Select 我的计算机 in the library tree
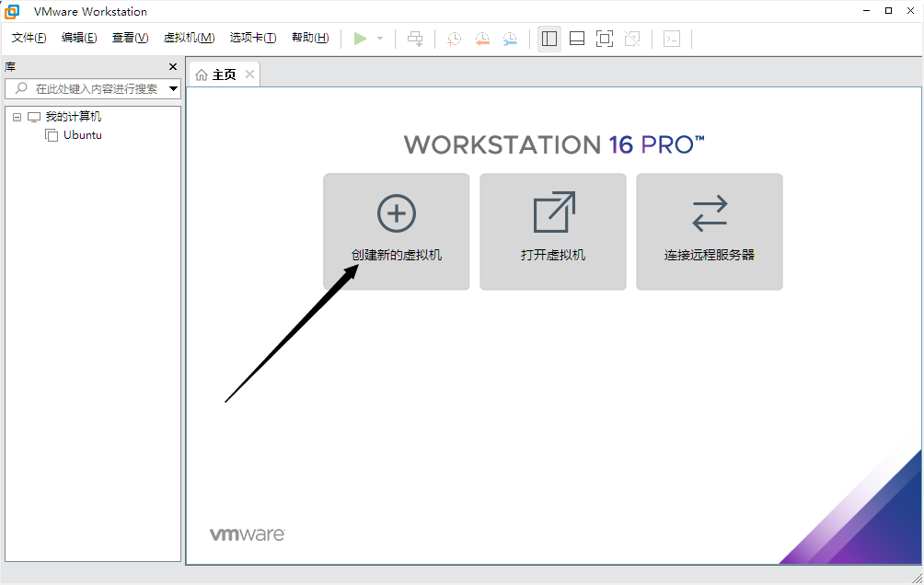 coord(73,117)
